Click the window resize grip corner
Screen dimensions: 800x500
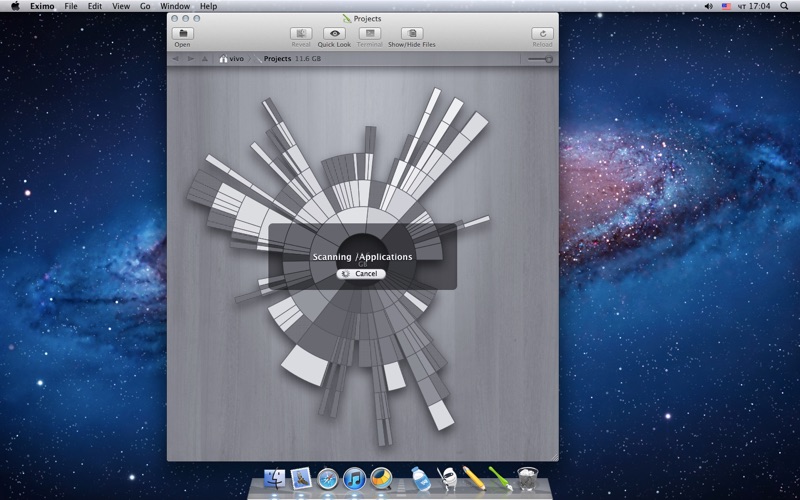(x=554, y=456)
